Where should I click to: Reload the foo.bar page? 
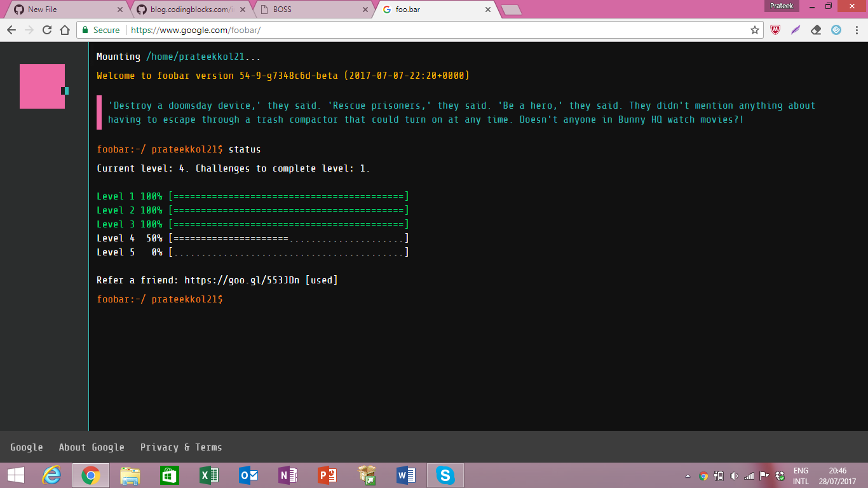[46, 30]
